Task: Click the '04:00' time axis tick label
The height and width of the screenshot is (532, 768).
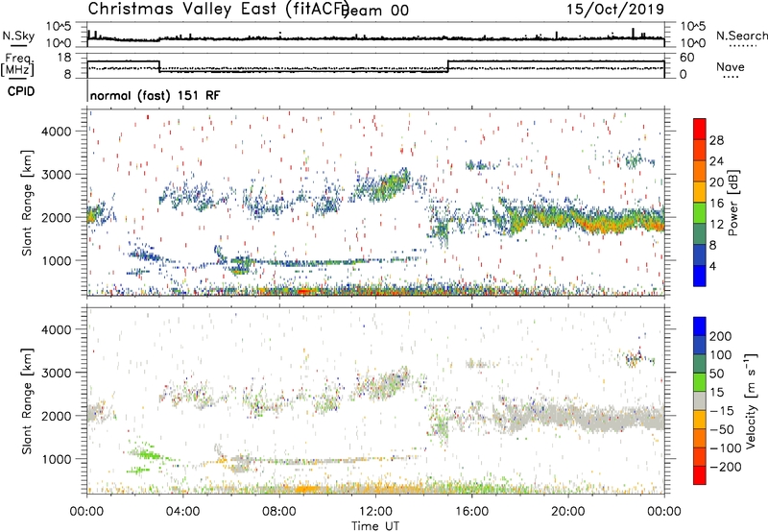Action: (183, 512)
